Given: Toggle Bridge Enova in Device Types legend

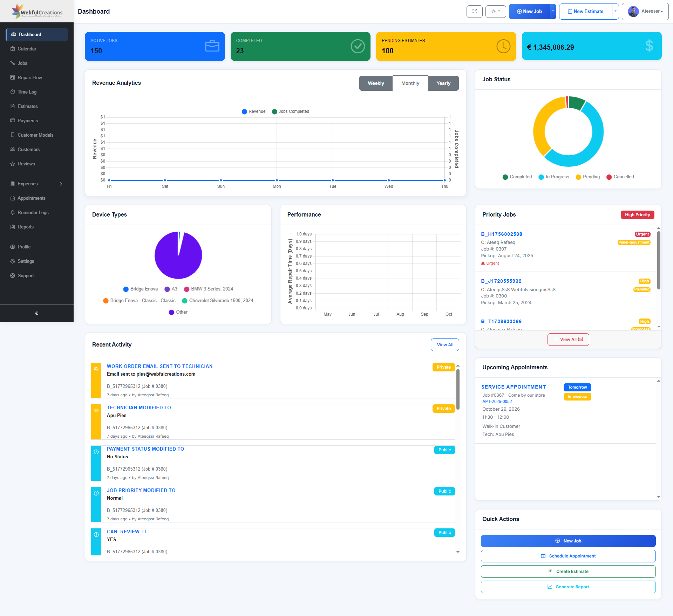Looking at the screenshot, I should tap(140, 289).
